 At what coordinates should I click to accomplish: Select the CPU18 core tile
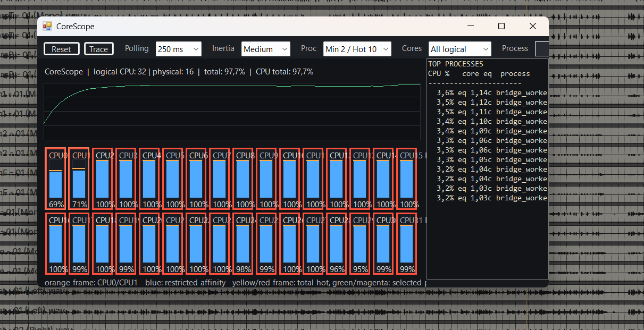103,243
